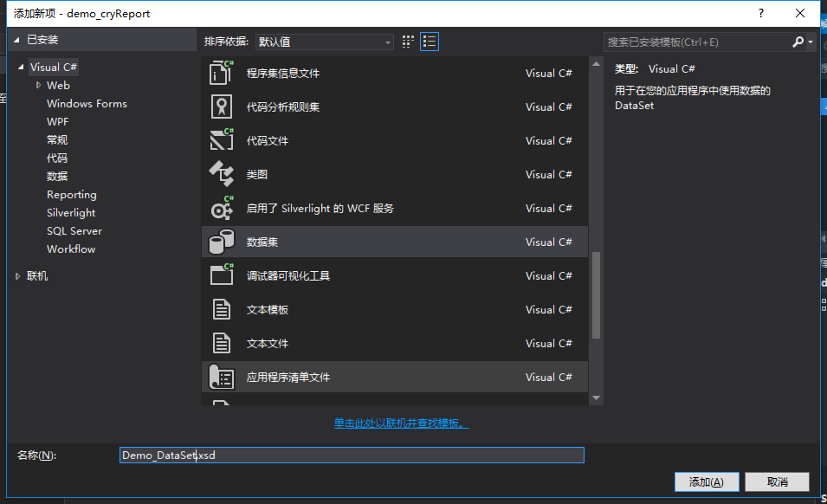Click the 联机 label
Viewport: 827px width, 504px height.
point(37,275)
